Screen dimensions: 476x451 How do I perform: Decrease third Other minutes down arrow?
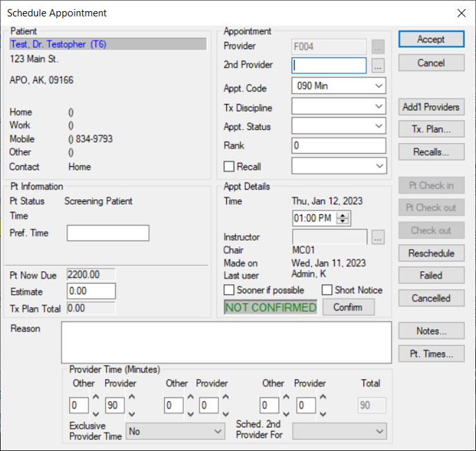click(x=286, y=414)
